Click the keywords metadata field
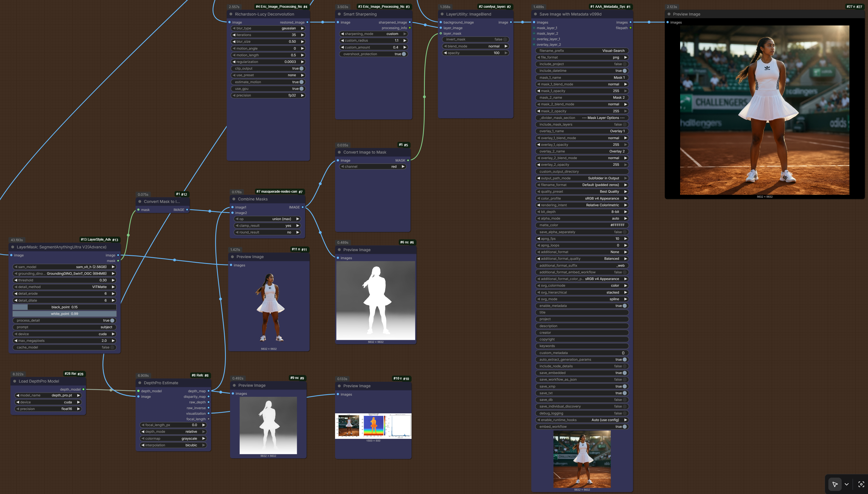The width and height of the screenshot is (868, 494). (x=582, y=346)
